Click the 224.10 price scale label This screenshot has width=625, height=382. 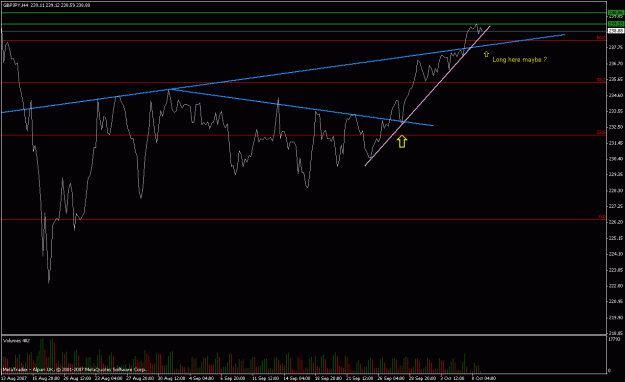click(x=616, y=254)
